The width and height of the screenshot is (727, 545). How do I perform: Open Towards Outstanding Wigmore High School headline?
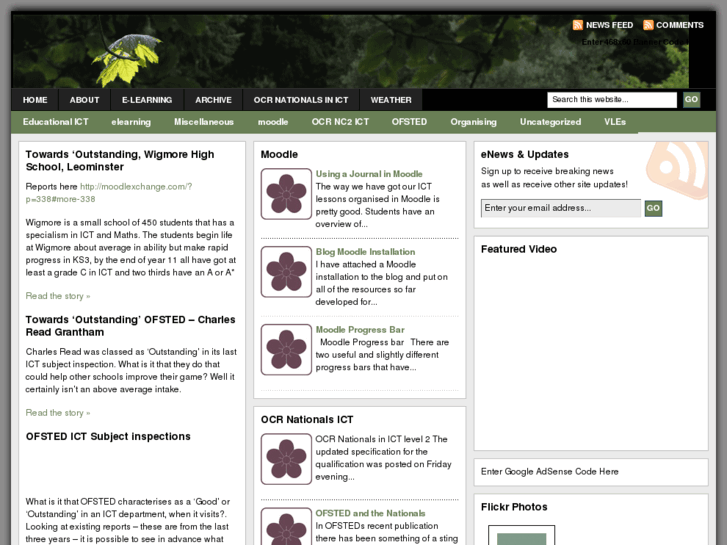pos(120,160)
